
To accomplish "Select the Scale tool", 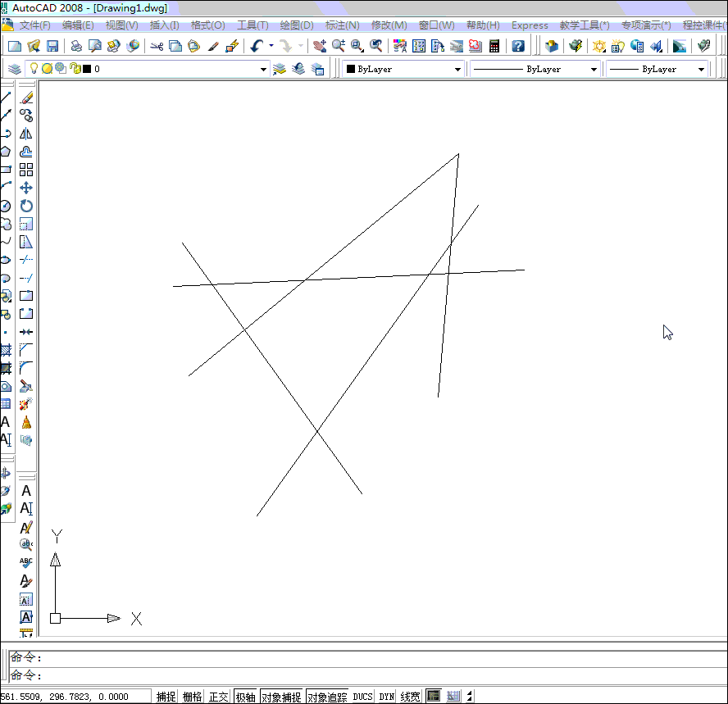I will coord(26,224).
